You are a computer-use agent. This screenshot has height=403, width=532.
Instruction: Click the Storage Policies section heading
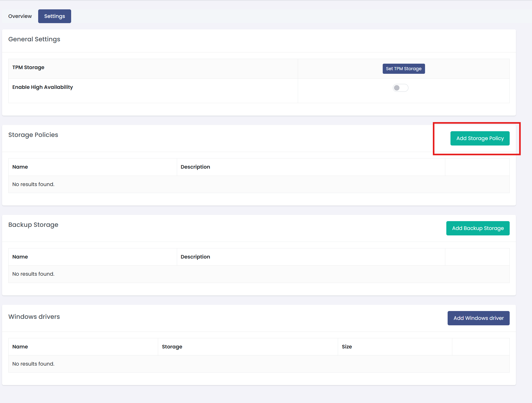[33, 135]
